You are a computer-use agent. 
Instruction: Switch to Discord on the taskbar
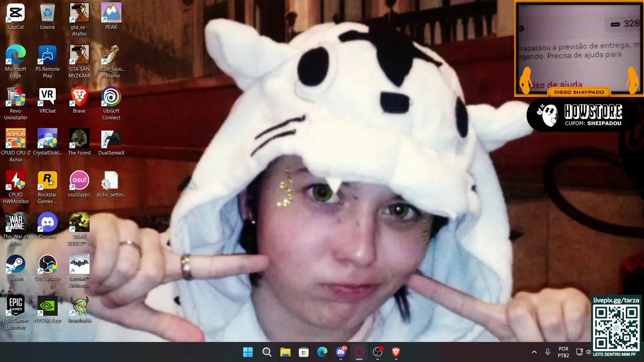[x=341, y=352]
